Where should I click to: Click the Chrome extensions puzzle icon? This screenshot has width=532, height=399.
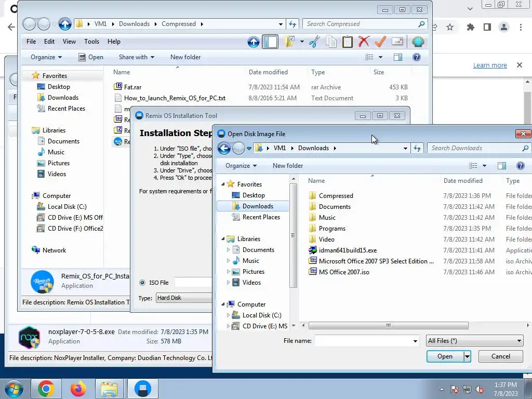pyautogui.click(x=470, y=27)
